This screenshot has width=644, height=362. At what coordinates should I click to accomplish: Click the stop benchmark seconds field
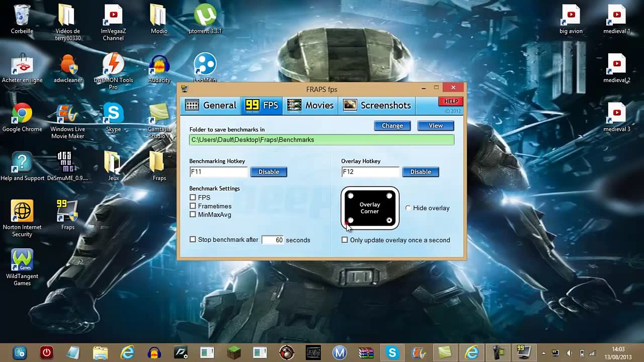[x=273, y=240]
